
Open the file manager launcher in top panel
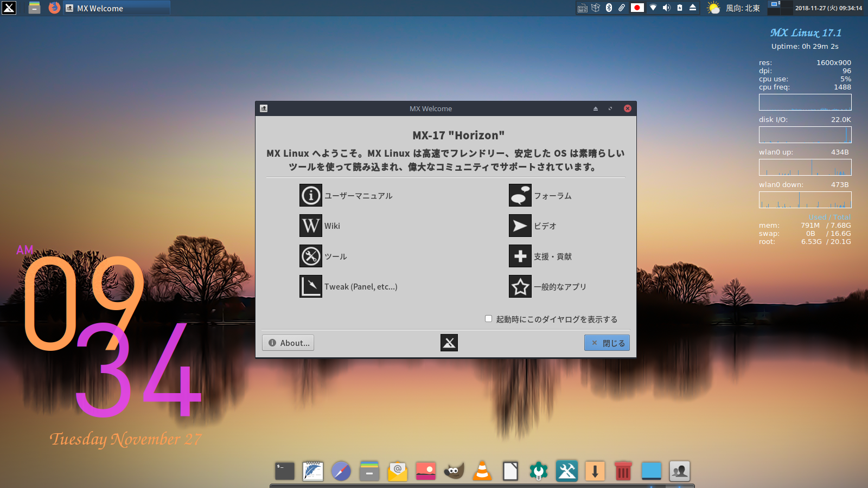[x=34, y=8]
